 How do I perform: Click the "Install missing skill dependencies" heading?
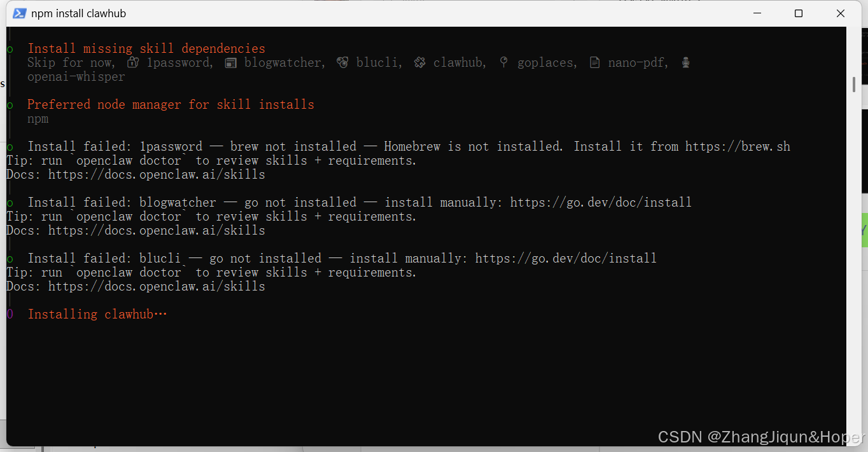pos(146,48)
